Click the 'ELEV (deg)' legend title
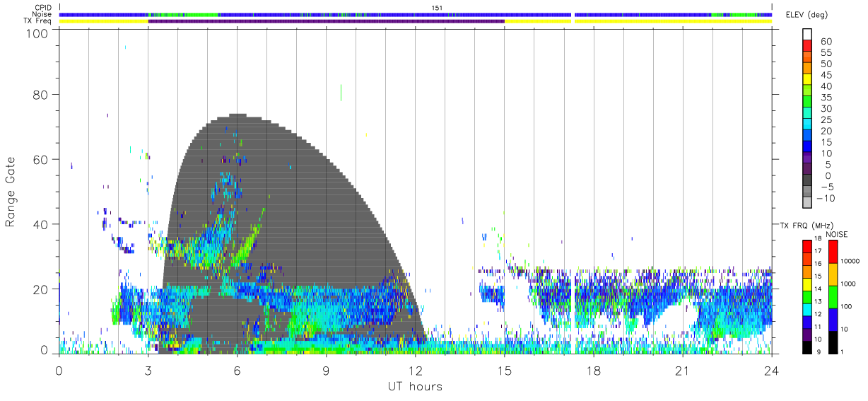868x401 pixels. (x=807, y=15)
